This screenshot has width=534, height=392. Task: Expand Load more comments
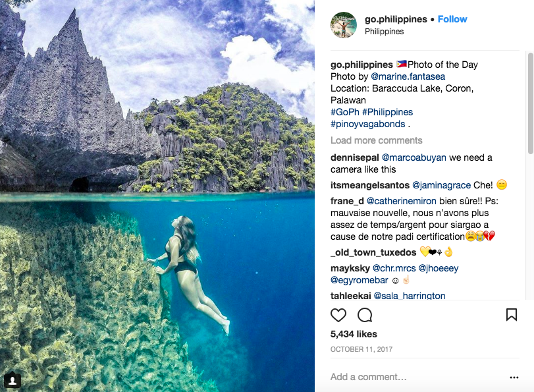tap(376, 140)
